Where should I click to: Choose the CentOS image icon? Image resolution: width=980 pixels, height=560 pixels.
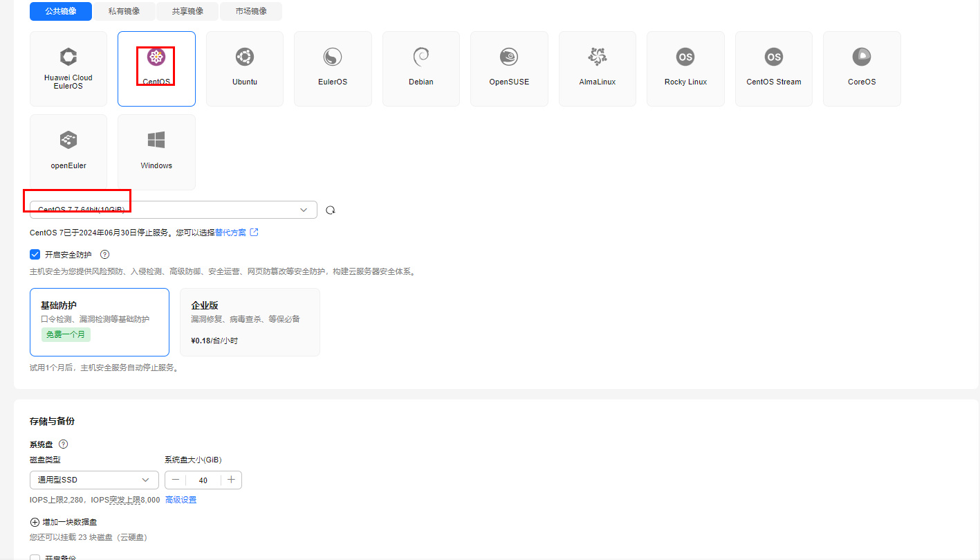156,57
